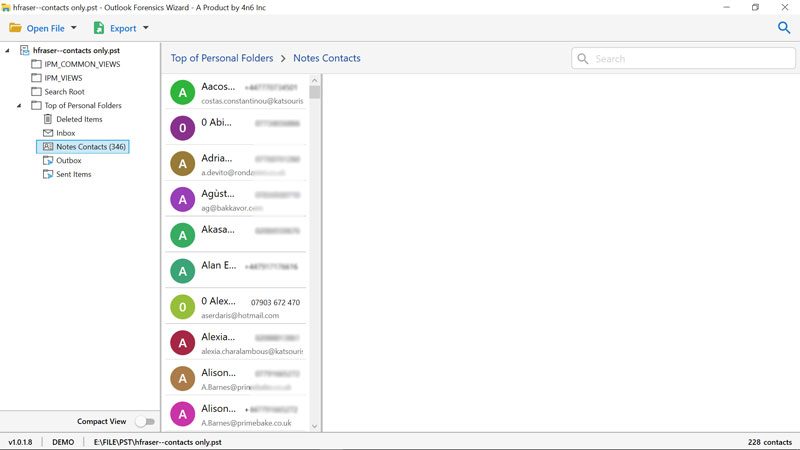Select the IPM_VIEWS folder
The width and height of the screenshot is (800, 450).
(x=63, y=78)
